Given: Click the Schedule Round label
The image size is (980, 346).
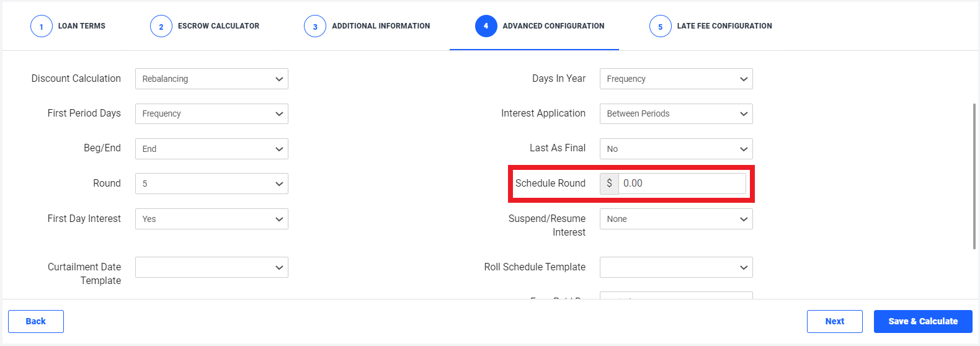Looking at the screenshot, I should point(550,183).
